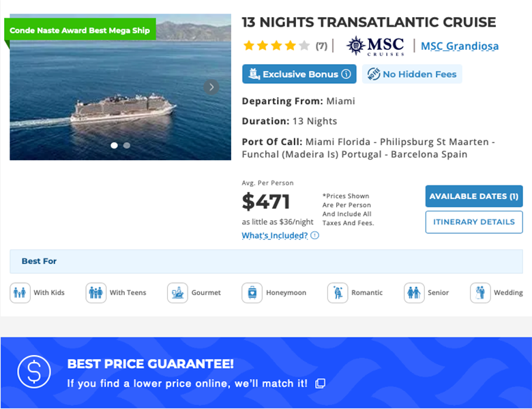Select the Wedding icon
Viewport: 532px width, 409px height.
[480, 292]
